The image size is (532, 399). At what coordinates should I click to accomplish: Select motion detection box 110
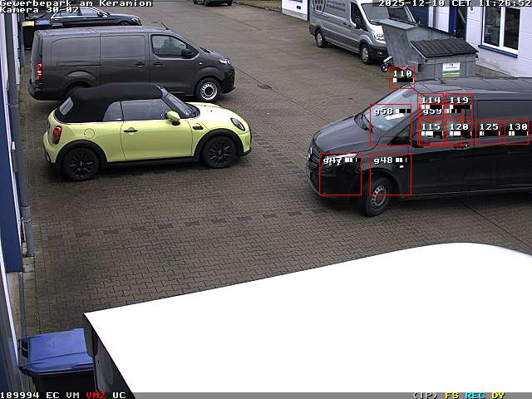pos(402,78)
